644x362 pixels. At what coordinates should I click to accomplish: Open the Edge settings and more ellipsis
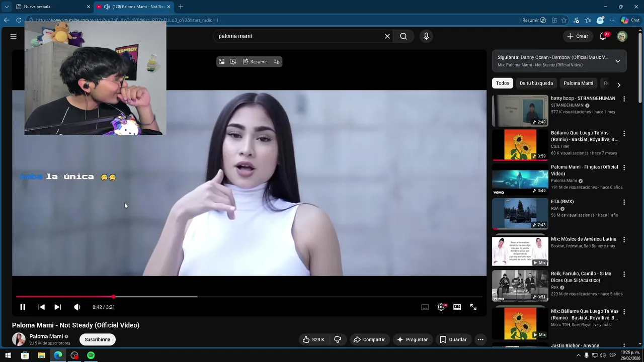coord(612,20)
